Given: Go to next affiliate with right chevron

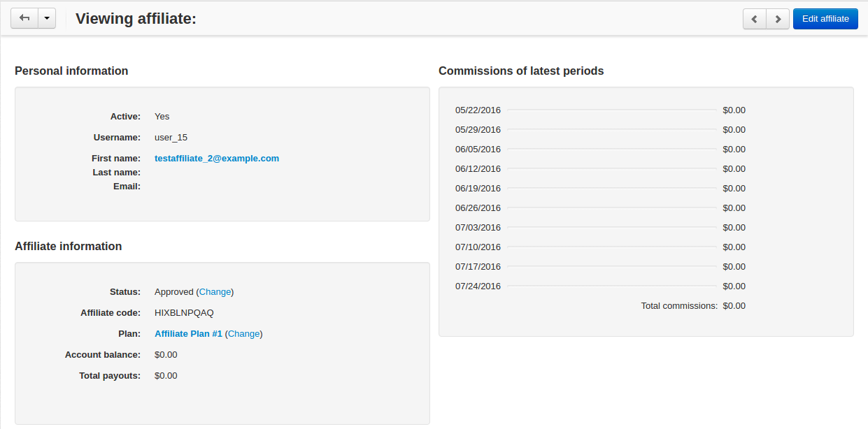Looking at the screenshot, I should click(x=778, y=19).
